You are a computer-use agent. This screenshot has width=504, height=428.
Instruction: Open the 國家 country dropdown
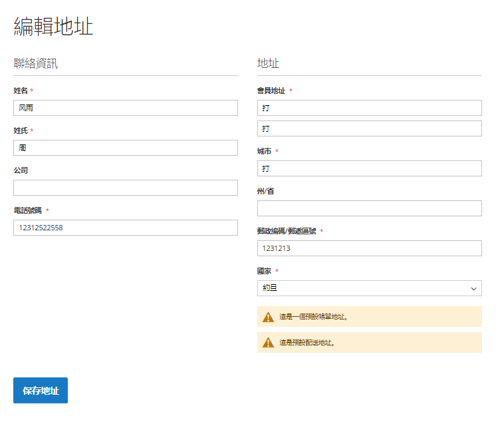coord(369,288)
